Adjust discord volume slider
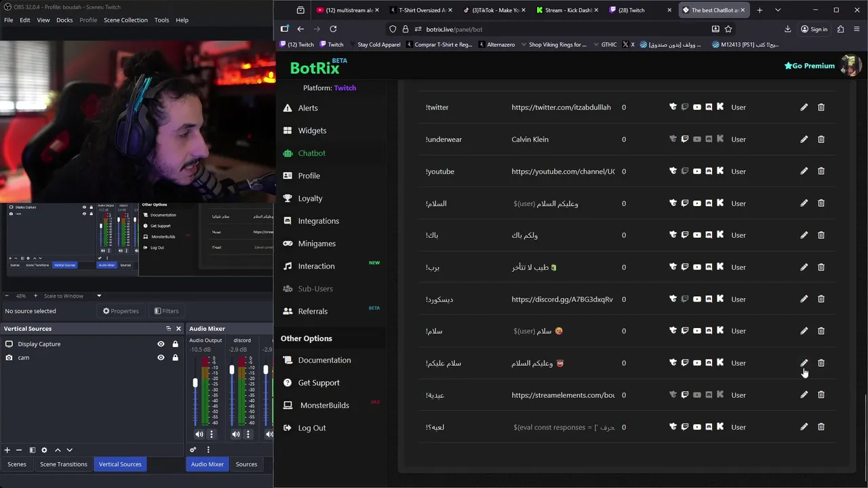 coord(232,370)
